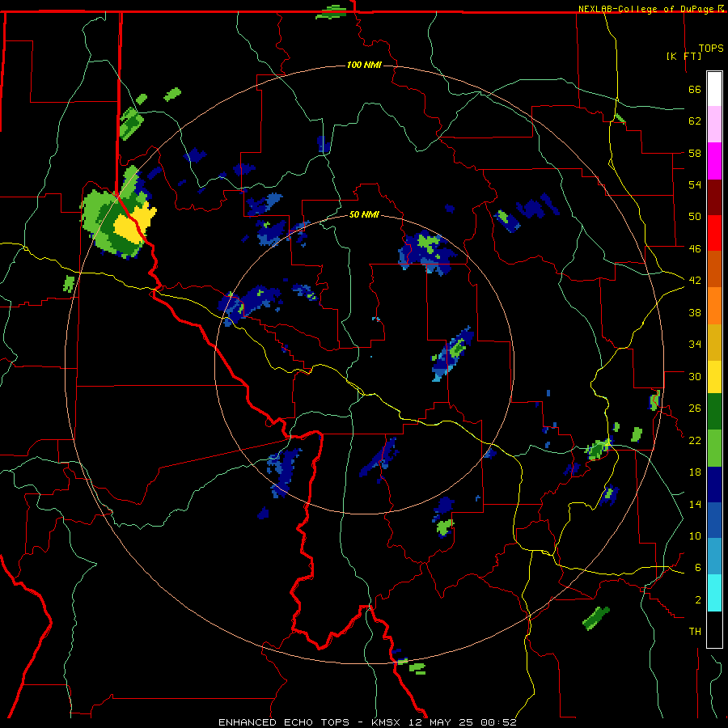728x728 pixels.
Task: Click the legend value 46
Action: click(695, 249)
